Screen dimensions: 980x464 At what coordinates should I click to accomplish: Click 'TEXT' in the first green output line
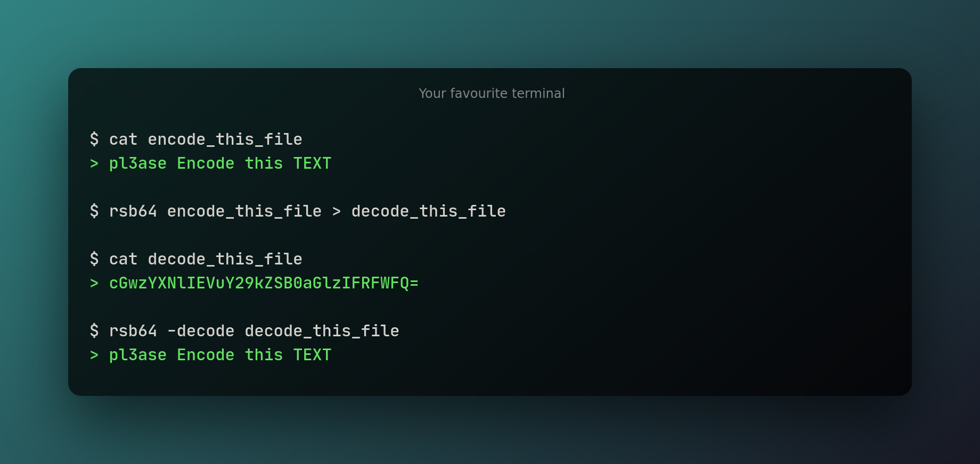point(312,163)
